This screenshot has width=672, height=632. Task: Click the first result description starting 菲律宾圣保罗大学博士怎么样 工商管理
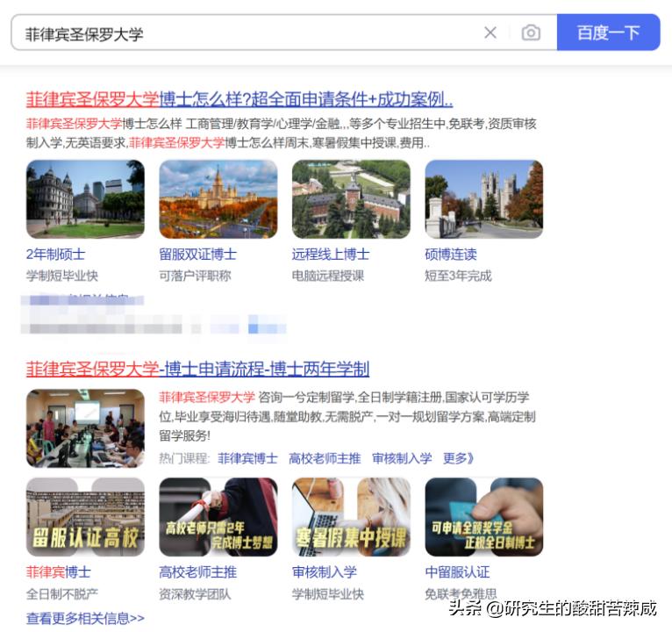(x=281, y=133)
